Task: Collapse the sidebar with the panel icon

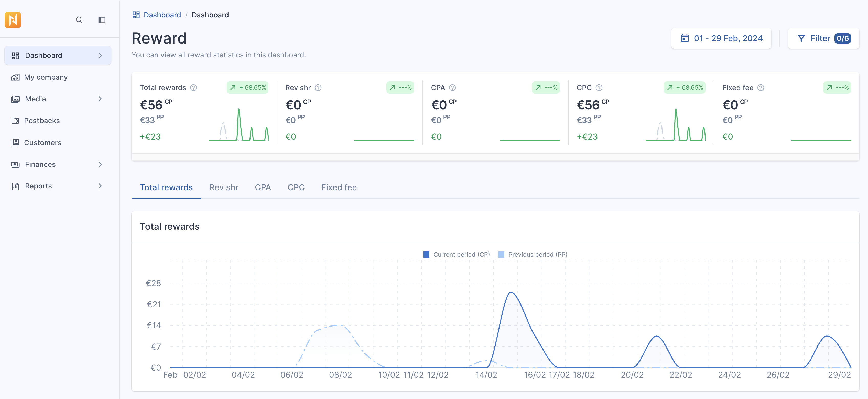Action: coord(102,20)
